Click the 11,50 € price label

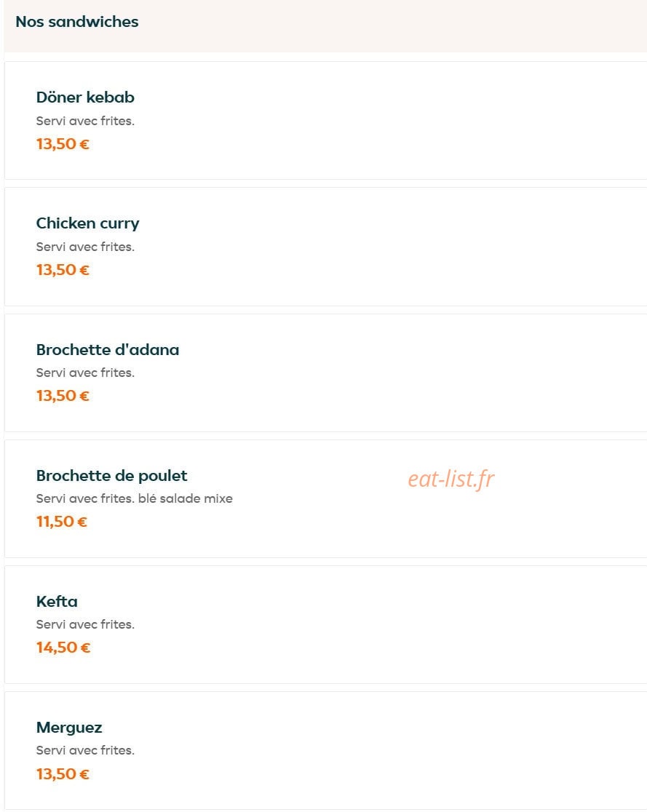pos(62,522)
